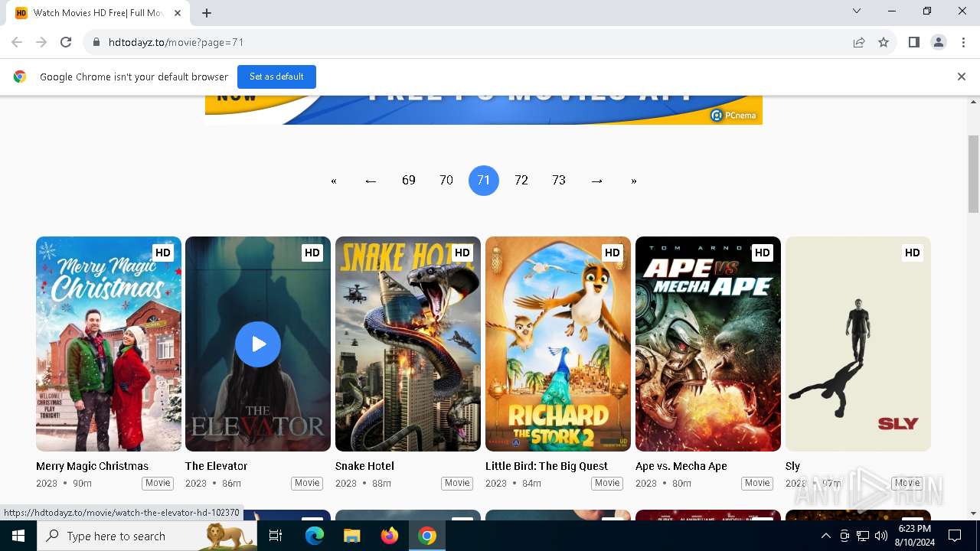Select the Watch Movies HD Free tab
980x551 pixels.
click(98, 13)
